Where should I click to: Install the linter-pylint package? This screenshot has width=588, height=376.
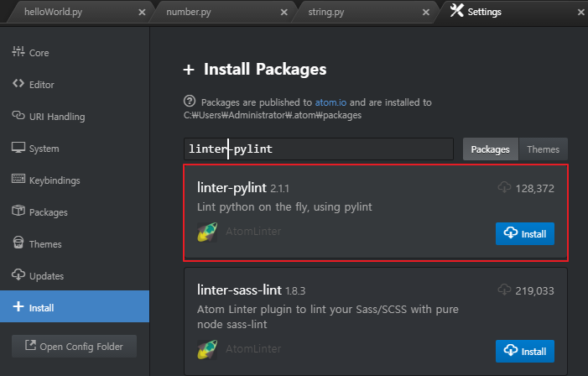[x=524, y=234]
